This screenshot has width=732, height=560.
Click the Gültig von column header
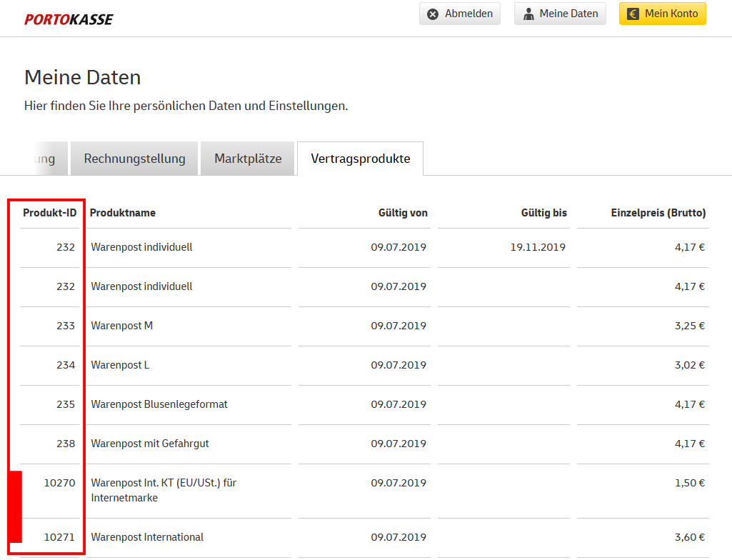point(403,213)
